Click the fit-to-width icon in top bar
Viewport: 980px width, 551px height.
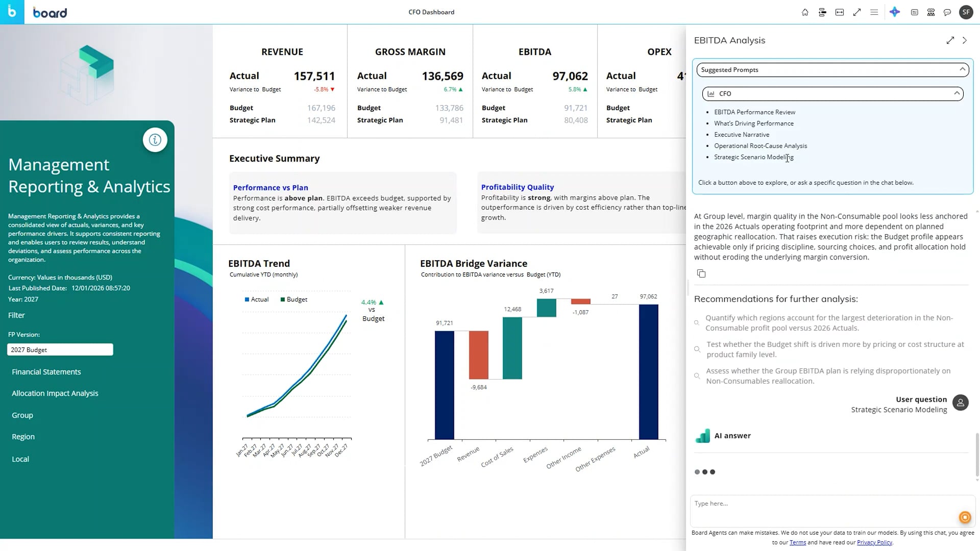click(840, 12)
